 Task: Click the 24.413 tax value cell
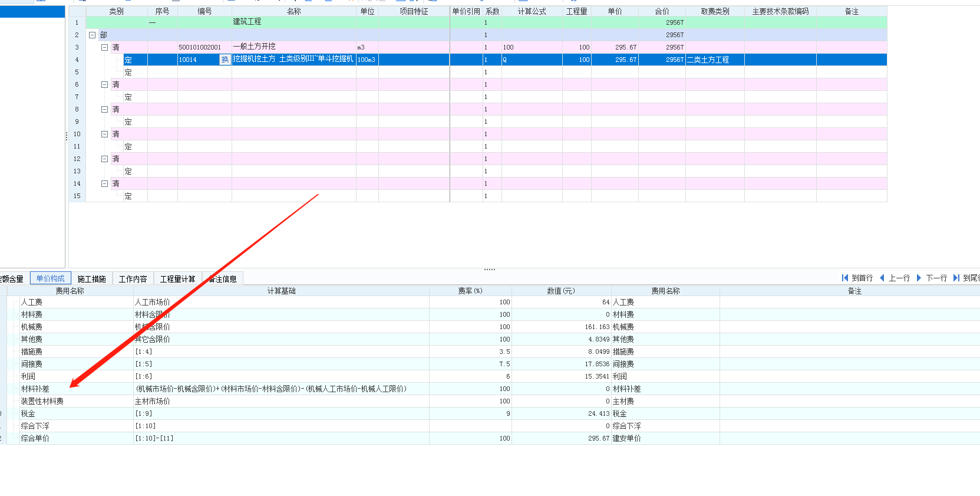tap(561, 413)
